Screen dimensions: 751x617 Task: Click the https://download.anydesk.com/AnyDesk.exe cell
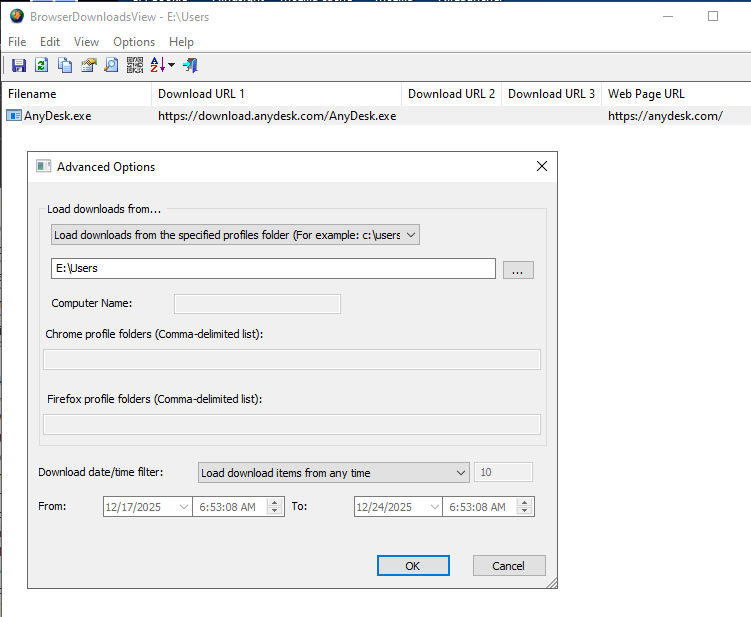(x=277, y=116)
